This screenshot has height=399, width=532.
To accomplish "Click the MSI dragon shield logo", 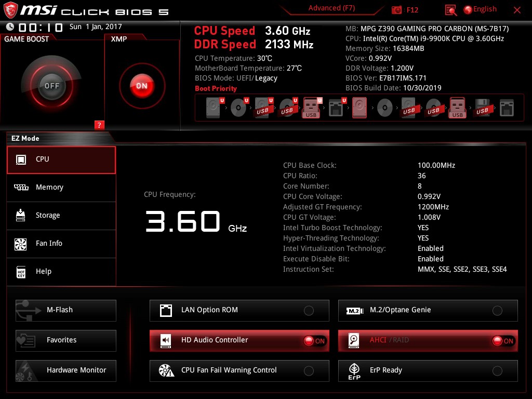I will coord(10,10).
